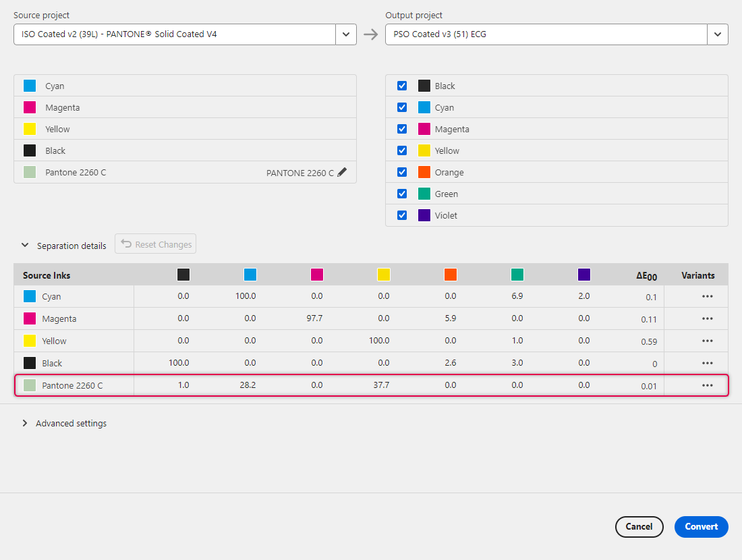Uncheck the Cyan output ink checkbox

tap(402, 107)
